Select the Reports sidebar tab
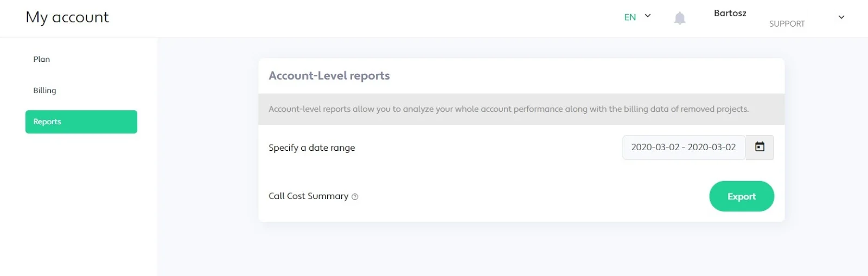 (81, 121)
